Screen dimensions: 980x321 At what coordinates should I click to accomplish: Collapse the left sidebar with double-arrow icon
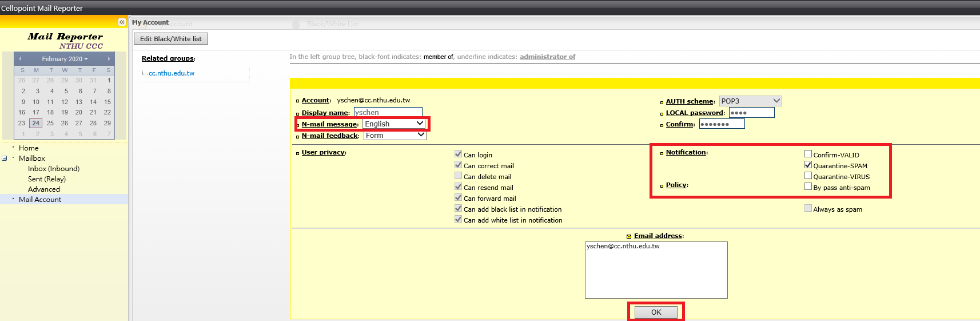pos(122,22)
